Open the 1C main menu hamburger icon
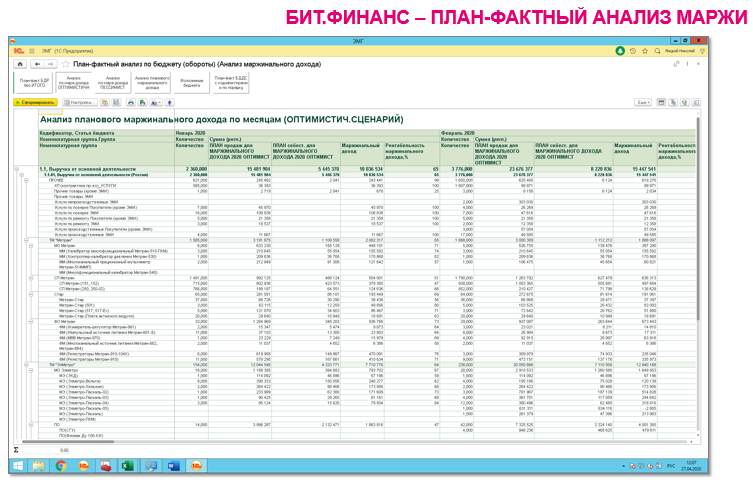 pyautogui.click(x=32, y=51)
